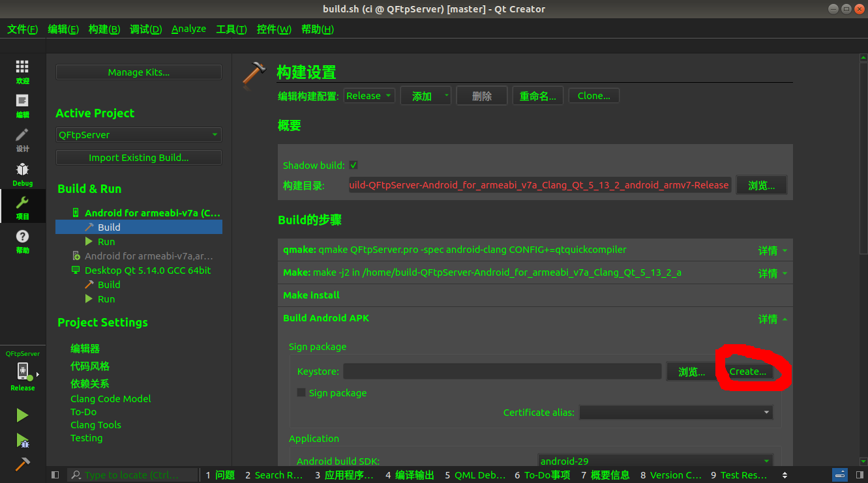Toggle the Shadow build checkbox

click(x=353, y=166)
